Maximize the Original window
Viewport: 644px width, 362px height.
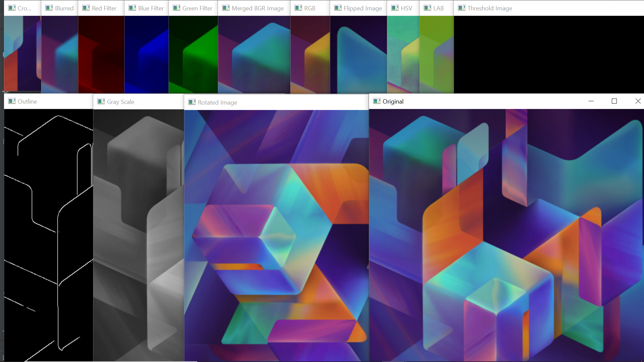(x=614, y=101)
